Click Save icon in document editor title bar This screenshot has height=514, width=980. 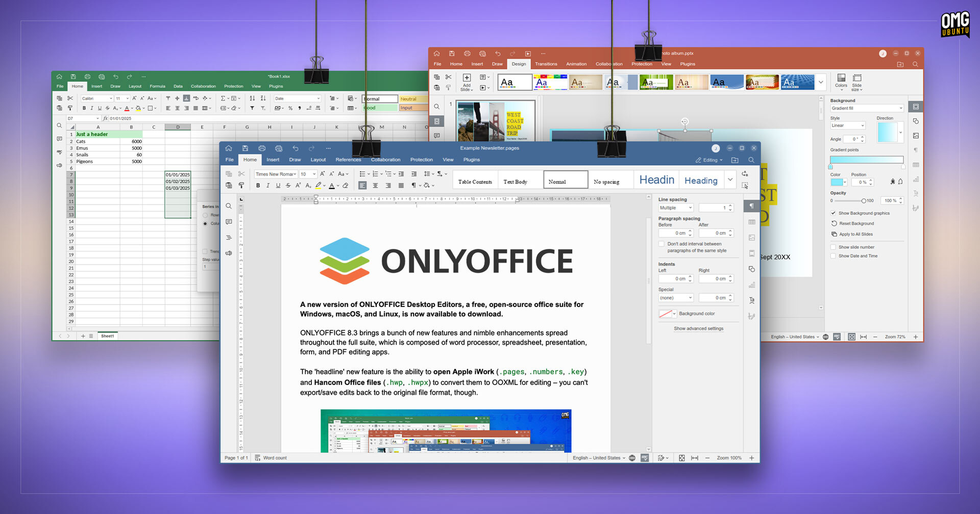[245, 148]
